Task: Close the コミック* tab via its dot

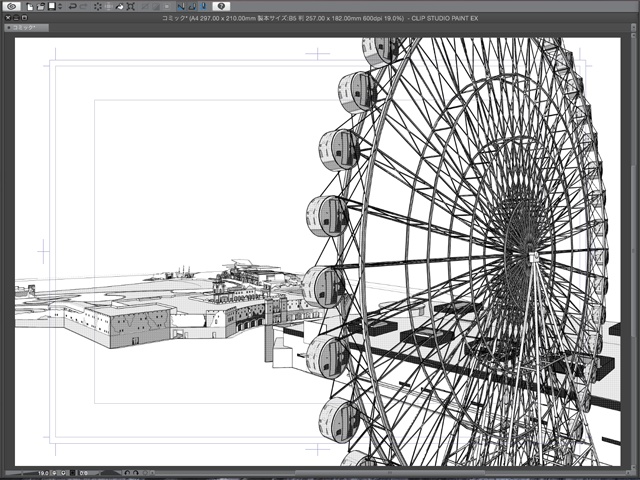Action: coord(9,28)
